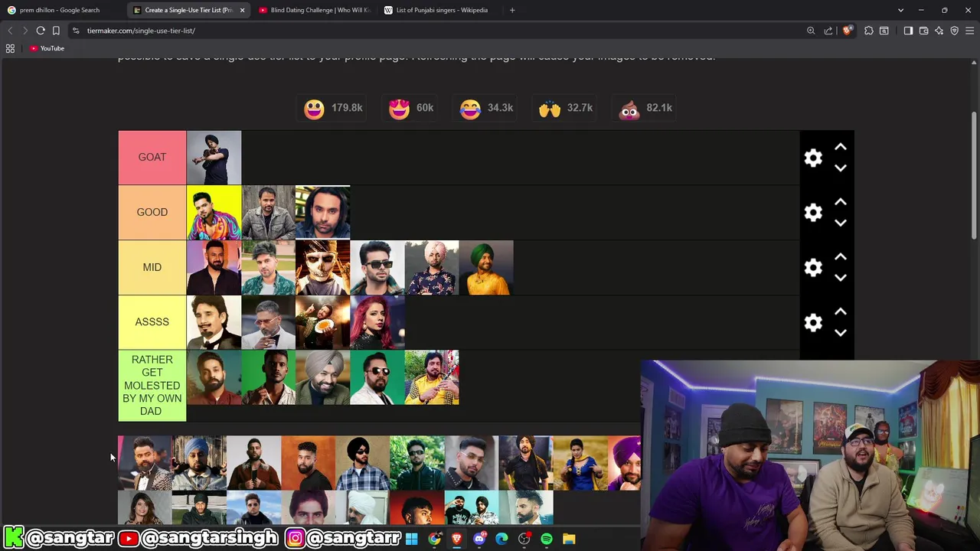Image resolution: width=980 pixels, height=551 pixels.
Task: Open a new browser tab
Action: pos(512,10)
